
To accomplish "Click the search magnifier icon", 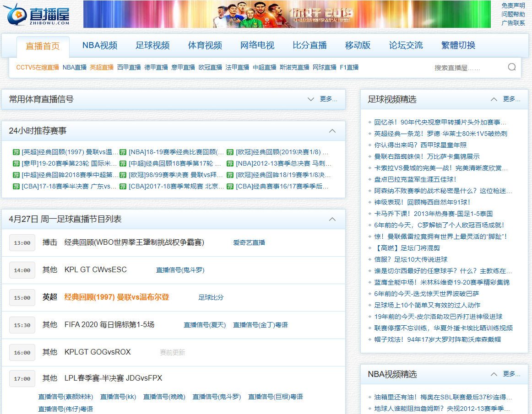I will (512, 67).
